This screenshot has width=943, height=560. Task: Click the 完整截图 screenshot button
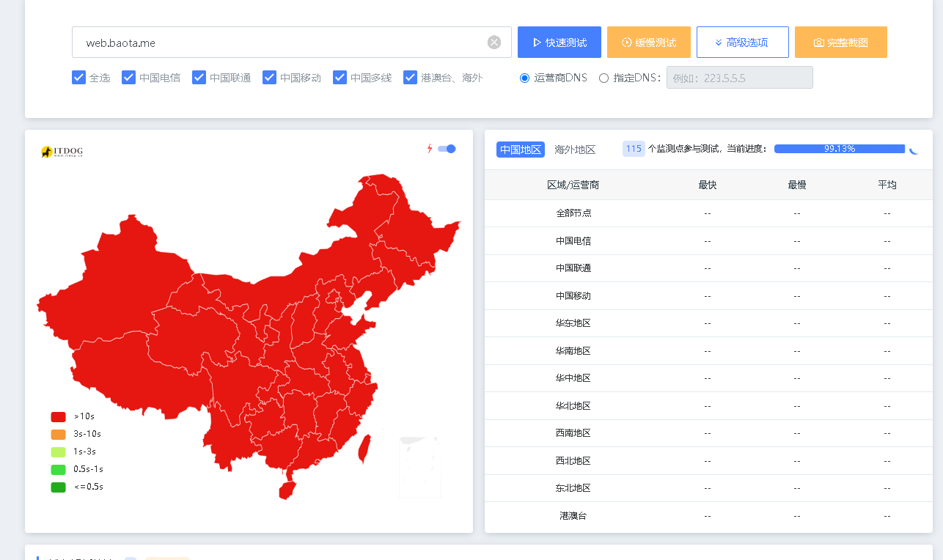840,43
